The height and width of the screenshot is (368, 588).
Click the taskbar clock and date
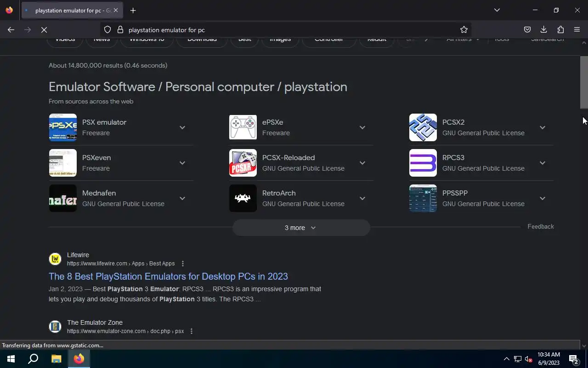click(549, 359)
